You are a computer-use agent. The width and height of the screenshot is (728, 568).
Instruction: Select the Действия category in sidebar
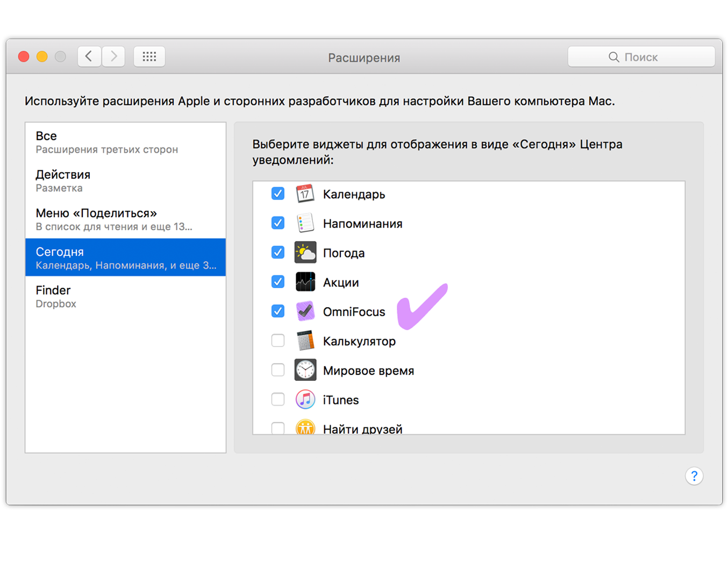125,181
